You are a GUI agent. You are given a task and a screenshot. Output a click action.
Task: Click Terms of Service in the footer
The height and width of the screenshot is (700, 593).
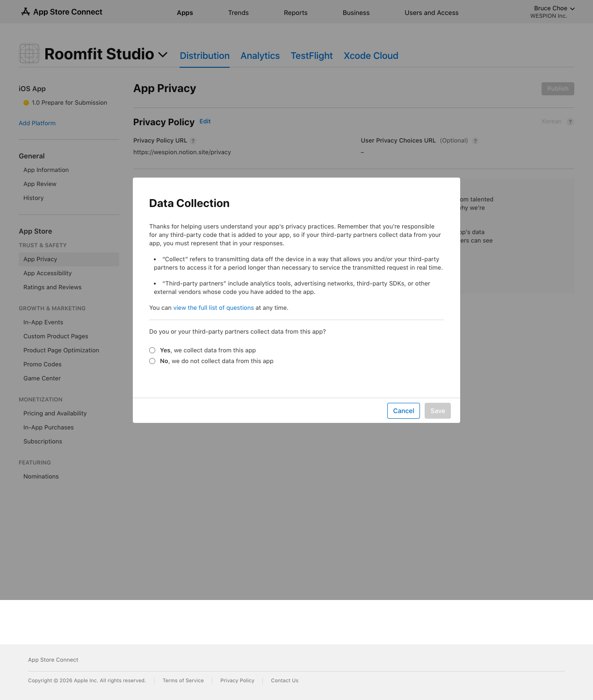point(183,681)
